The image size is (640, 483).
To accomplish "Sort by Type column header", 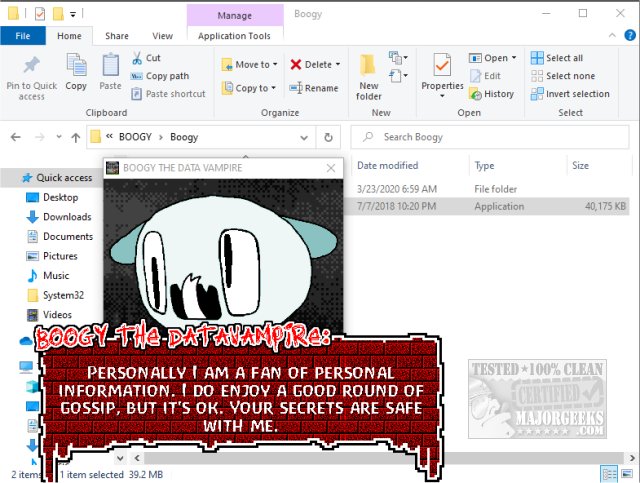I will pos(484,165).
